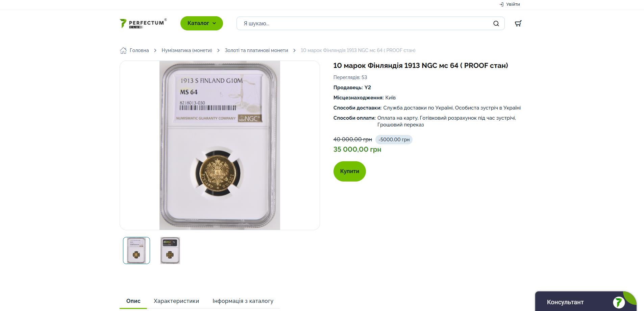Open Золоті та платинові монети breadcrumb
644x311 pixels.
pyautogui.click(x=256, y=50)
